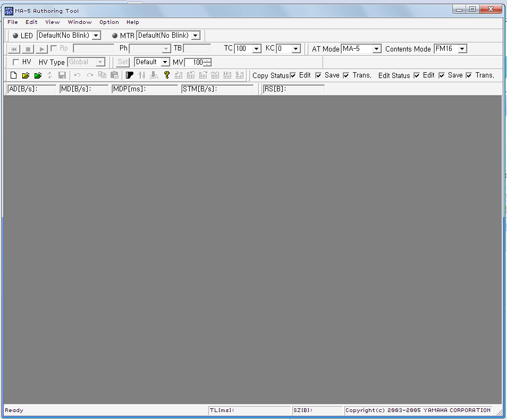Click the MDP[ms]: readout field

click(x=145, y=89)
